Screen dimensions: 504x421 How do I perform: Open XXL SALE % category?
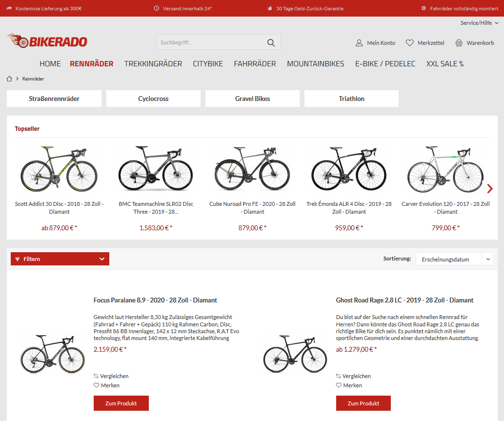coord(445,64)
